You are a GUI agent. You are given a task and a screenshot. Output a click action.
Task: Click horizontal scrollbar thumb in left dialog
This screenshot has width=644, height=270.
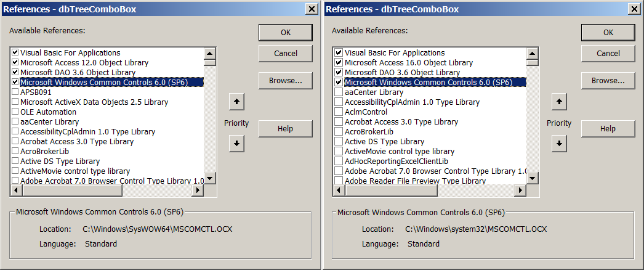pyautogui.click(x=72, y=190)
